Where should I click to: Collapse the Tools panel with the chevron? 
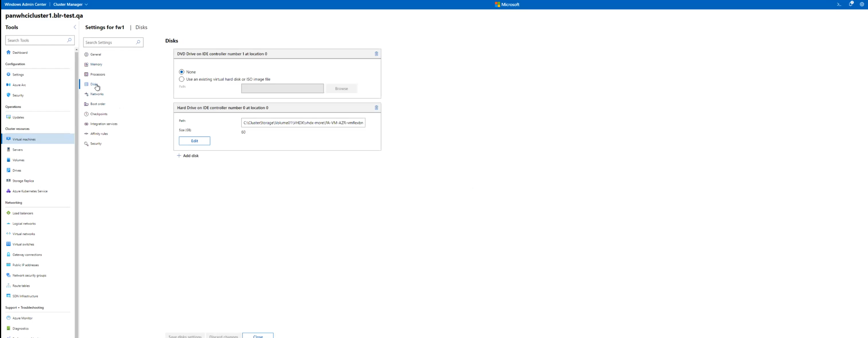[75, 27]
